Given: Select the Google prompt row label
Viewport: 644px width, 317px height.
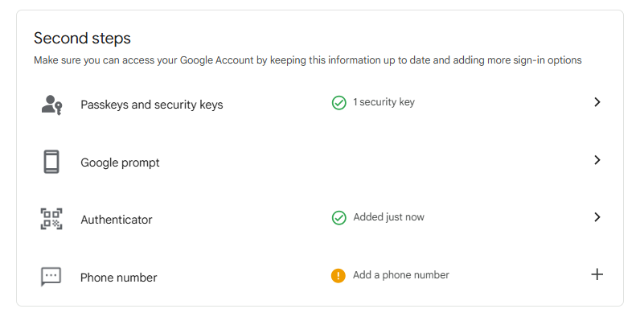Looking at the screenshot, I should [x=120, y=163].
